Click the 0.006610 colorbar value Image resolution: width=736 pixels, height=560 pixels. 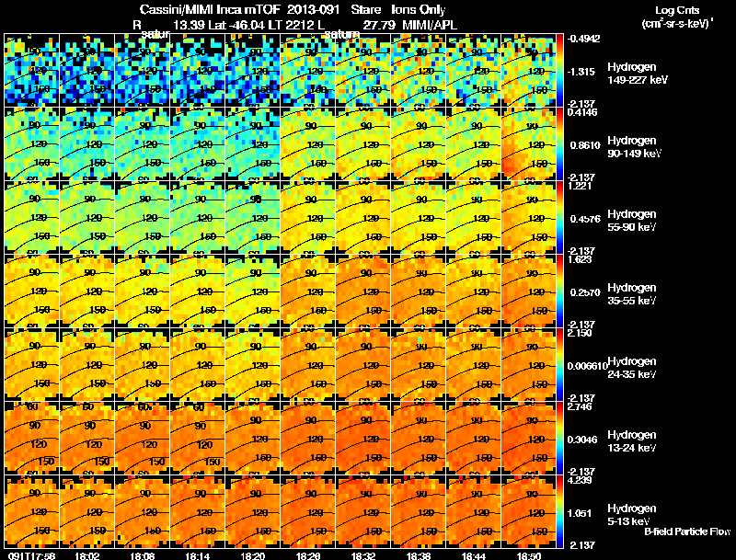pos(587,366)
